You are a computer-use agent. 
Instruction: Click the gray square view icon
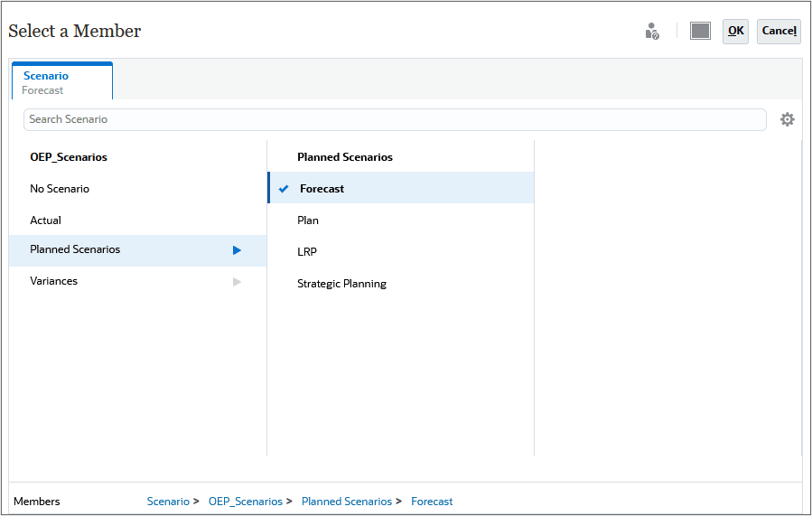coord(700,31)
